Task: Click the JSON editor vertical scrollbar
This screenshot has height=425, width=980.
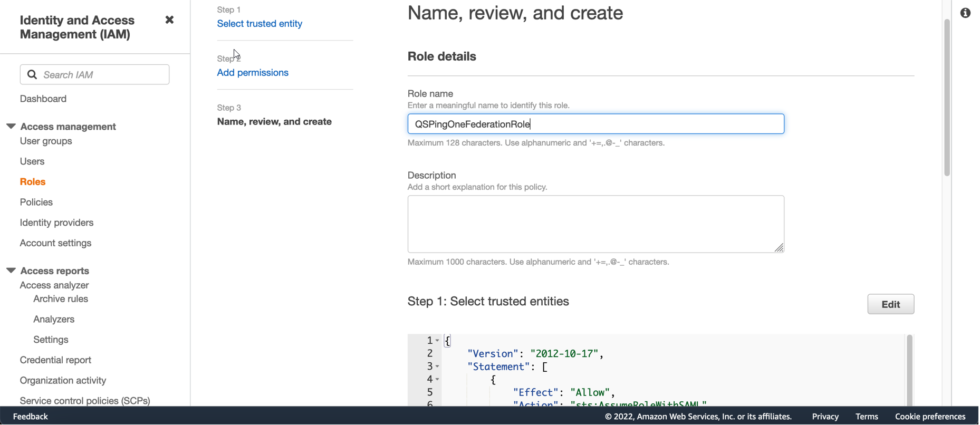Action: point(910,371)
